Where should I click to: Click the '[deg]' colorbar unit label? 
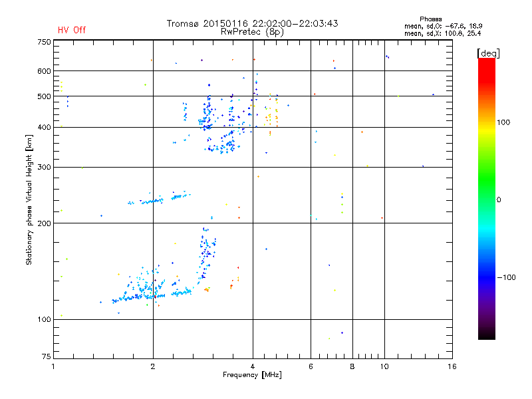tap(488, 53)
